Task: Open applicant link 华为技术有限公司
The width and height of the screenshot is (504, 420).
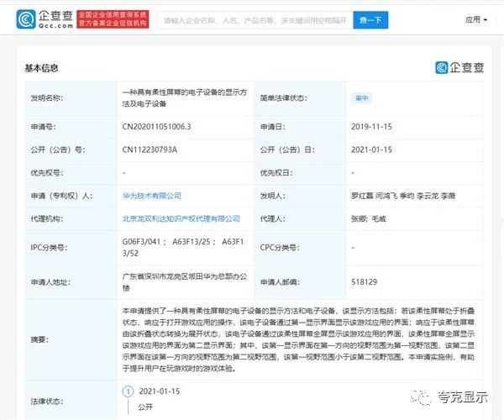Action: click(152, 196)
